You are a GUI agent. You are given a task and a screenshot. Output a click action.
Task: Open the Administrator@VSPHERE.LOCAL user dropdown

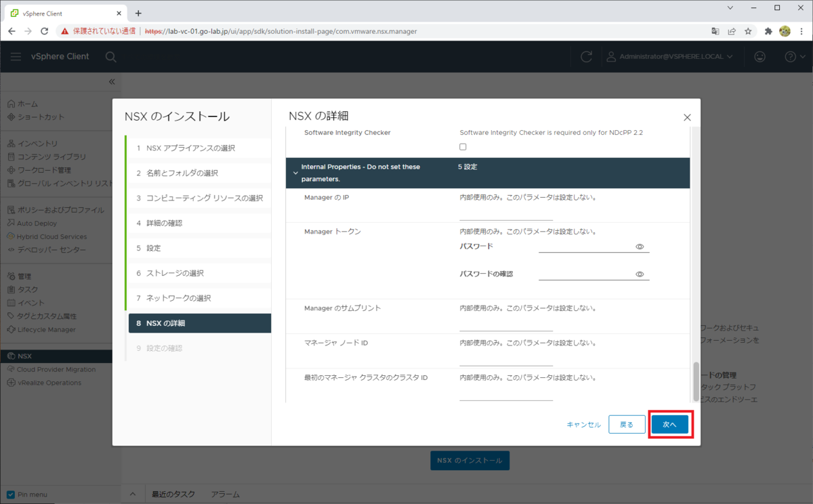(669, 57)
